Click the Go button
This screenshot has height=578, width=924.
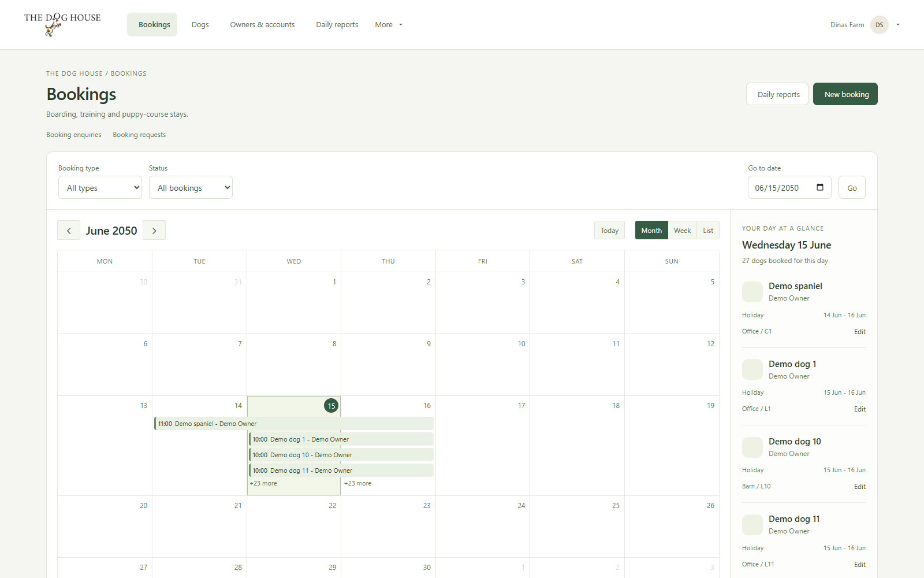(x=852, y=187)
